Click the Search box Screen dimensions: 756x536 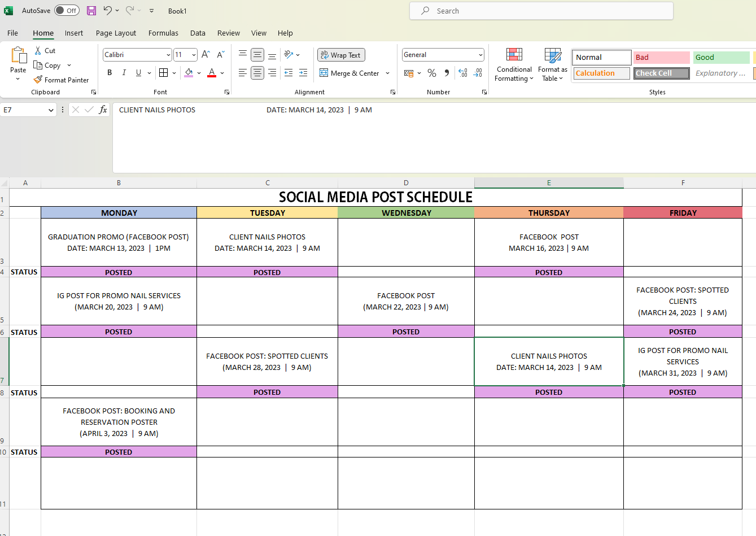pos(541,11)
